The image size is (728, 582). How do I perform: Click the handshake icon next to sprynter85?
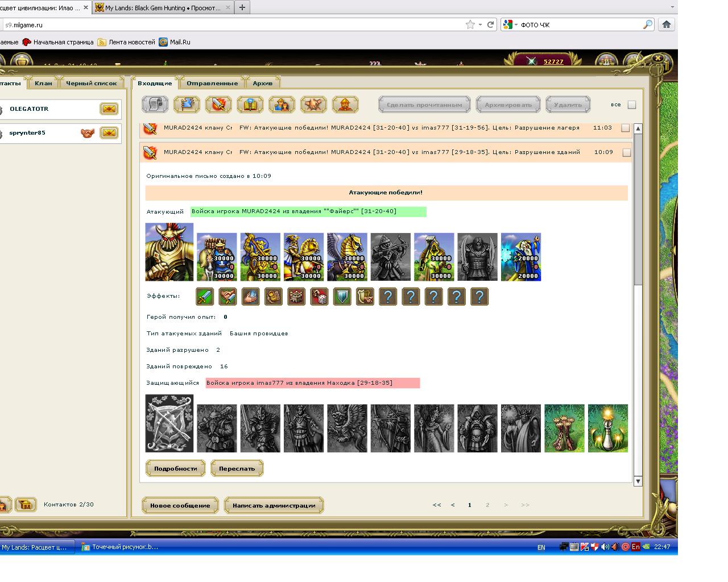[87, 133]
